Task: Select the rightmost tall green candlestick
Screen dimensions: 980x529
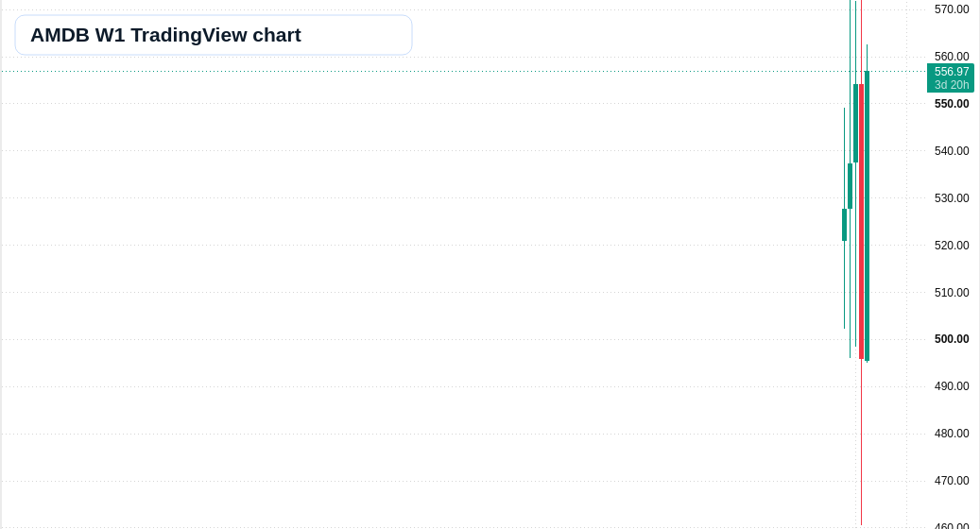Action: point(867,215)
